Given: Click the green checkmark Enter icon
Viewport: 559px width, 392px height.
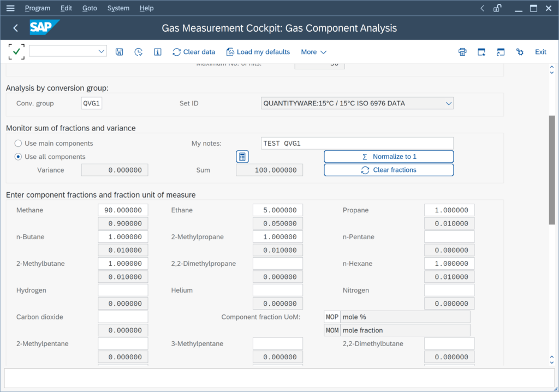Looking at the screenshot, I should (x=16, y=52).
